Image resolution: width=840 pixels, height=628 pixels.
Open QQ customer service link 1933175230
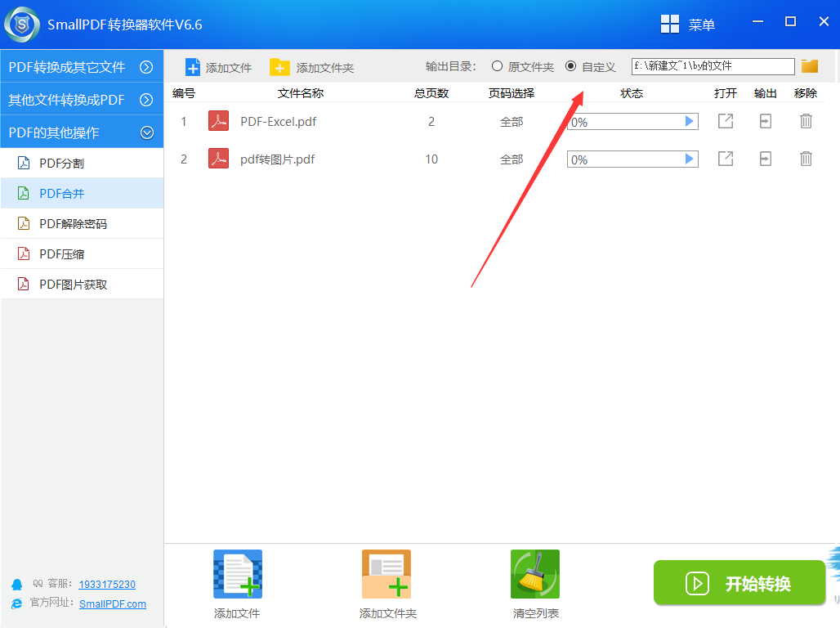coord(107,584)
